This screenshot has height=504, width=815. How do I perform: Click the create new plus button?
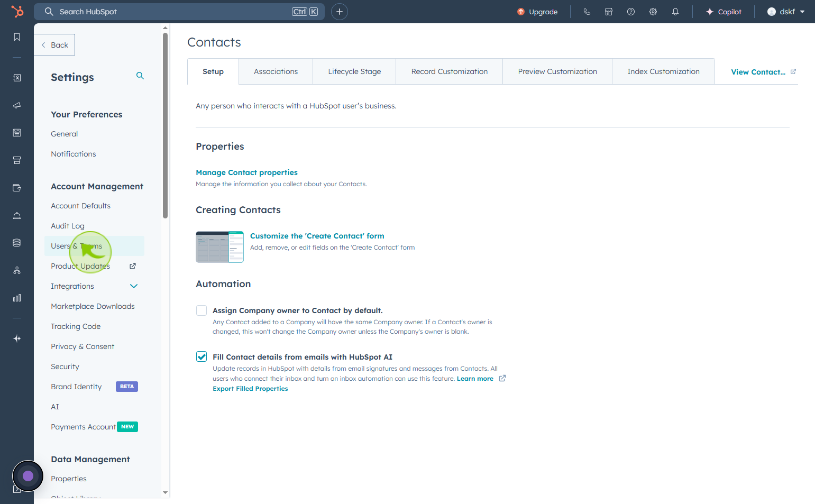pyautogui.click(x=340, y=12)
